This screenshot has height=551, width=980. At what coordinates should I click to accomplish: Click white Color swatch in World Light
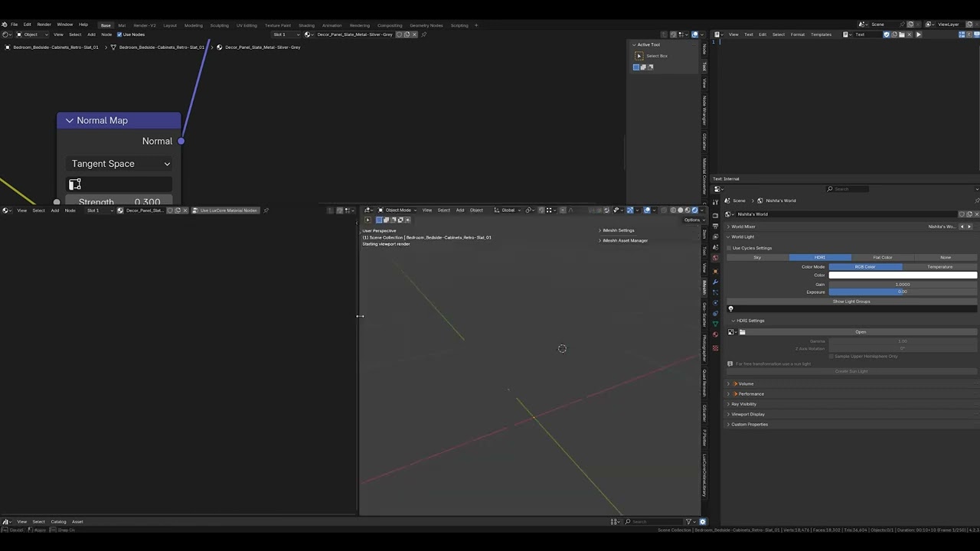point(903,275)
